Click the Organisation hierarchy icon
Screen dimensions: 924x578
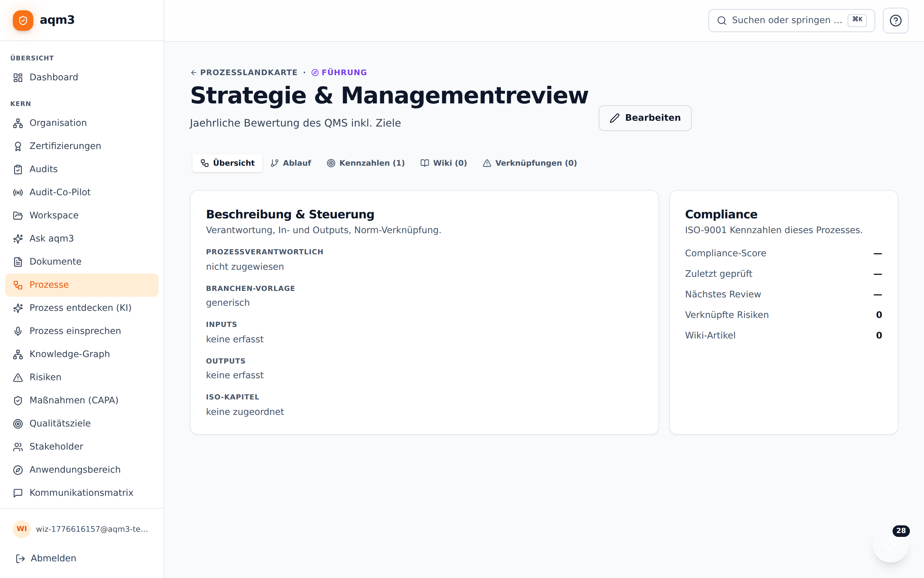tap(18, 123)
